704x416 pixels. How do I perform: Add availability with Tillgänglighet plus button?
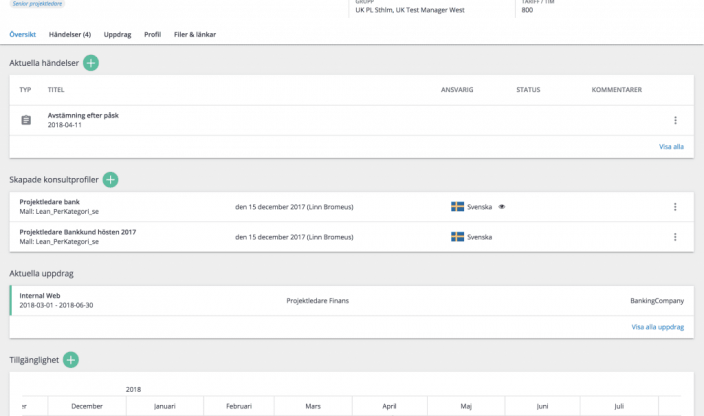71,359
